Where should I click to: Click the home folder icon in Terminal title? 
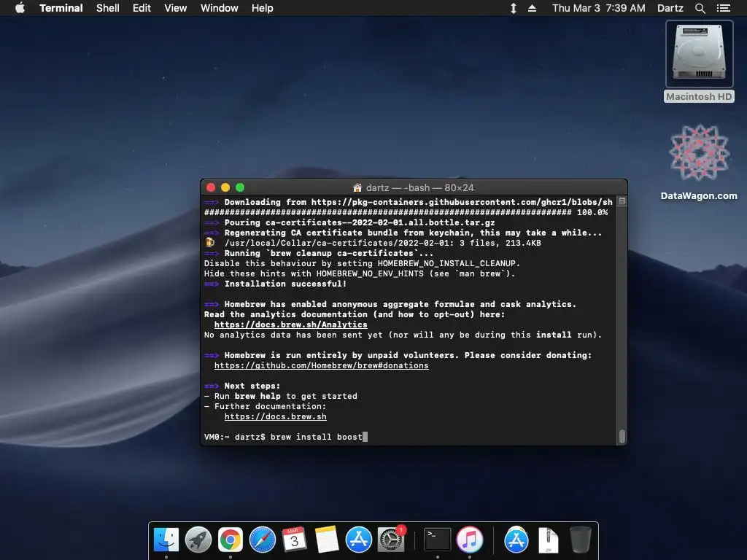click(x=357, y=187)
